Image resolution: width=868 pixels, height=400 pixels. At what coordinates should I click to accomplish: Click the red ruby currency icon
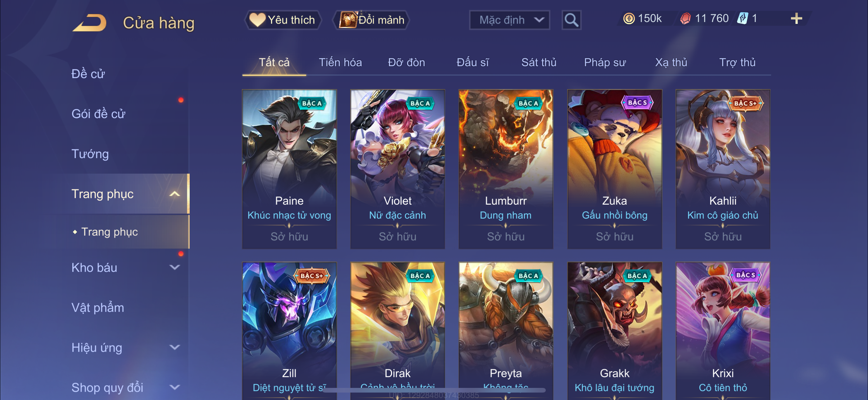click(685, 19)
